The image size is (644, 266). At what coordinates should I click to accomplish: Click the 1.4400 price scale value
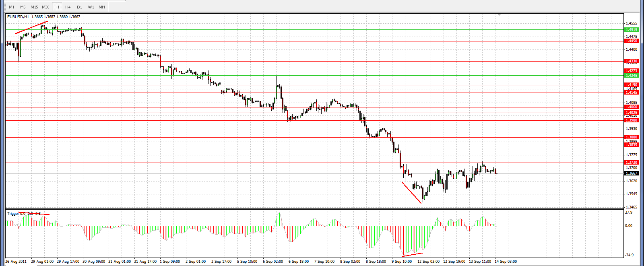(632, 49)
